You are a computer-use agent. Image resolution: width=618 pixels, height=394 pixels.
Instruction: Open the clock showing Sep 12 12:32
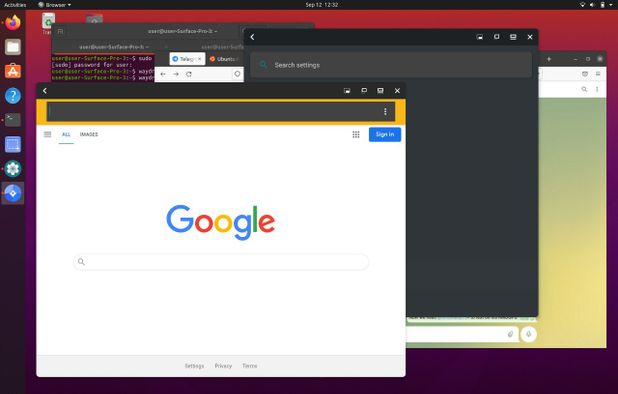[322, 5]
